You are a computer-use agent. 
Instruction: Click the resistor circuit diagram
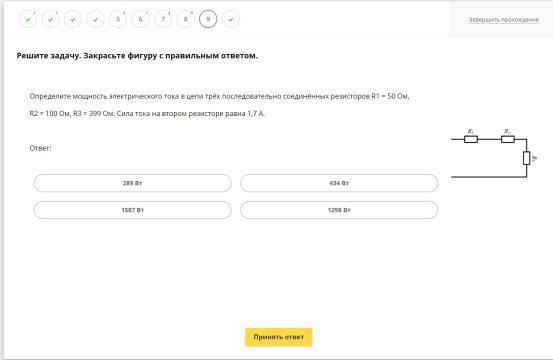[494, 153]
